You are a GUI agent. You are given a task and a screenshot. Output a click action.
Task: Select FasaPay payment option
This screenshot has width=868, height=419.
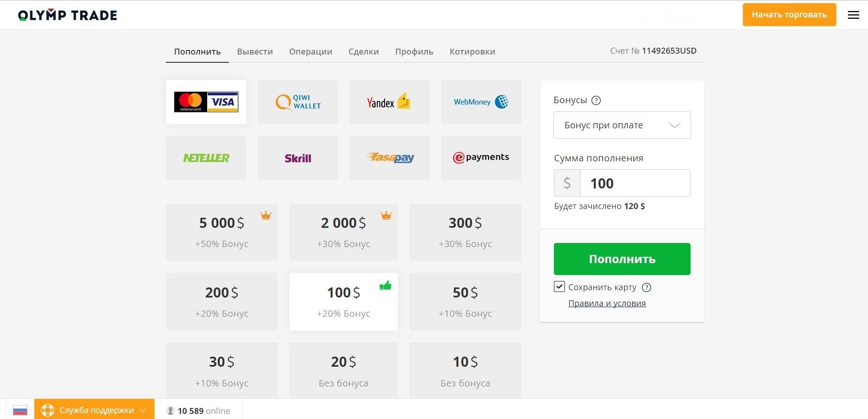[389, 158]
